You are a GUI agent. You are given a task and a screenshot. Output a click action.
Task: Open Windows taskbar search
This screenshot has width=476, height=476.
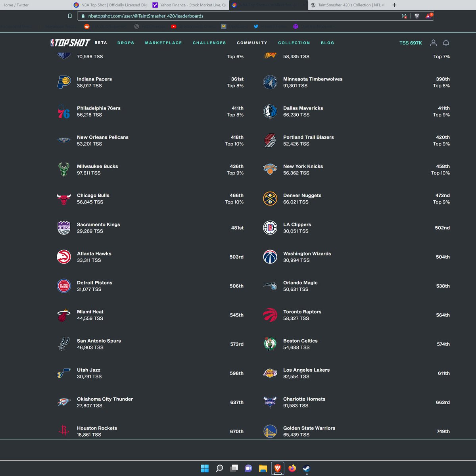coord(219,468)
